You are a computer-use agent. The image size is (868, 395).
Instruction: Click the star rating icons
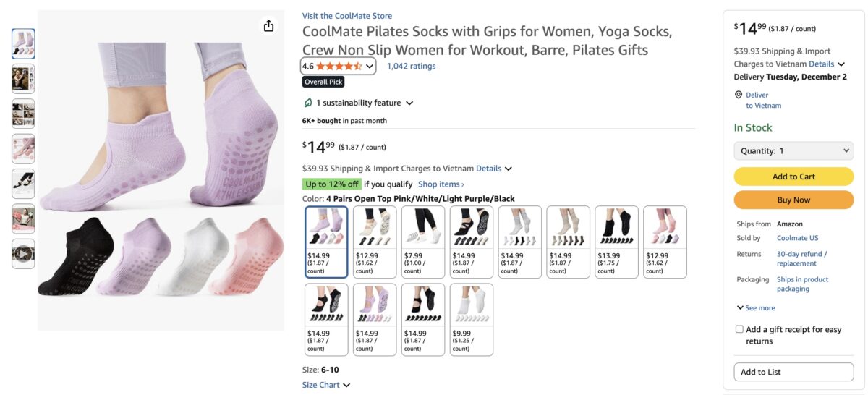pos(339,66)
